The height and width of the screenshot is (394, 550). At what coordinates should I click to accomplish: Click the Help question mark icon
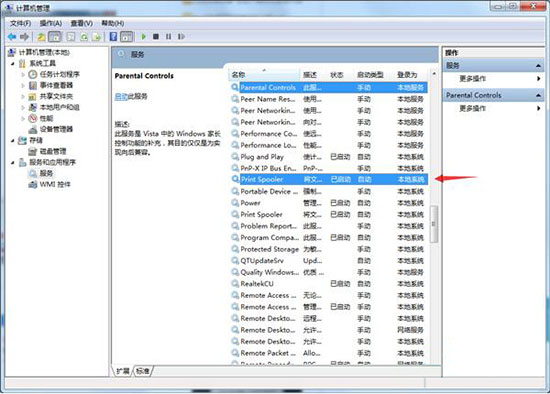pos(113,36)
